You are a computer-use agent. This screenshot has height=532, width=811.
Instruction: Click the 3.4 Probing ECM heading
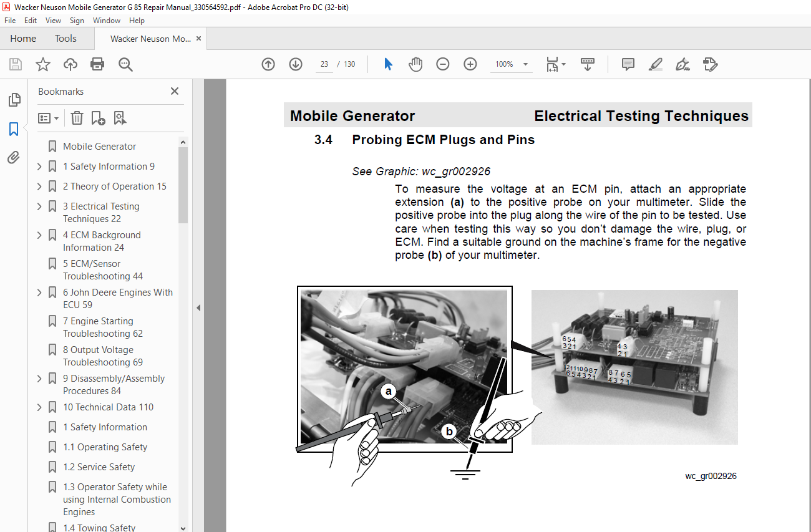424,140
